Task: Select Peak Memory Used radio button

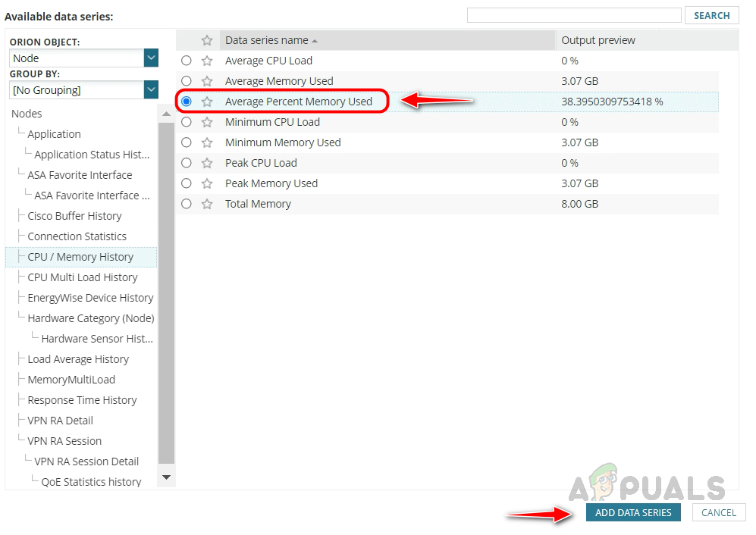Action: (x=186, y=183)
